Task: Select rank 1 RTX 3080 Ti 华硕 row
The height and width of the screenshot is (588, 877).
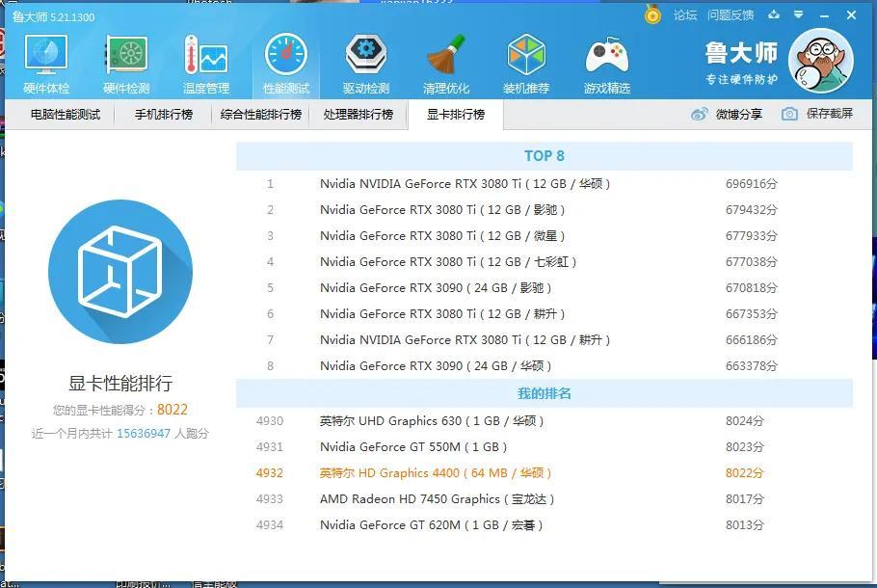Action: pos(545,184)
